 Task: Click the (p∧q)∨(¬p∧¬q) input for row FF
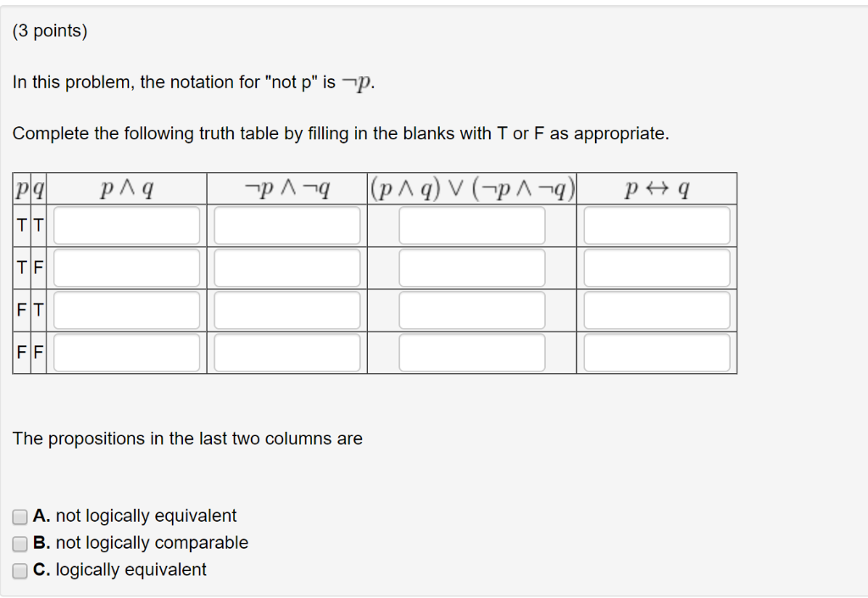471,352
